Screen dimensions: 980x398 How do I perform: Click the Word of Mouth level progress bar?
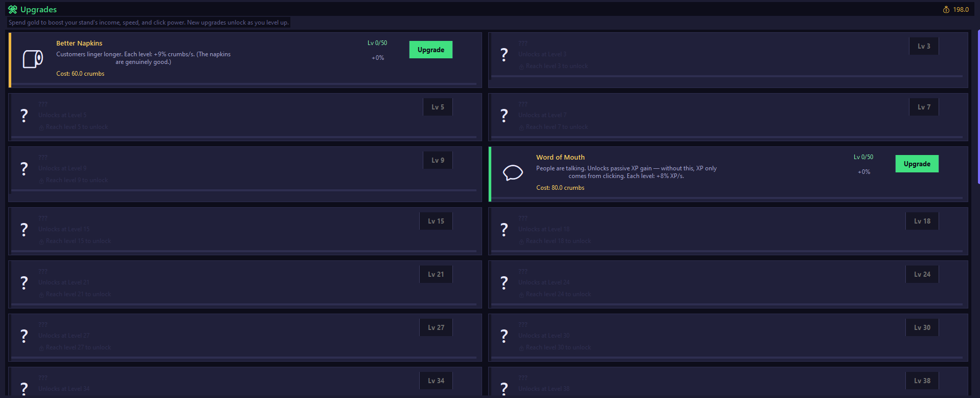727,197
